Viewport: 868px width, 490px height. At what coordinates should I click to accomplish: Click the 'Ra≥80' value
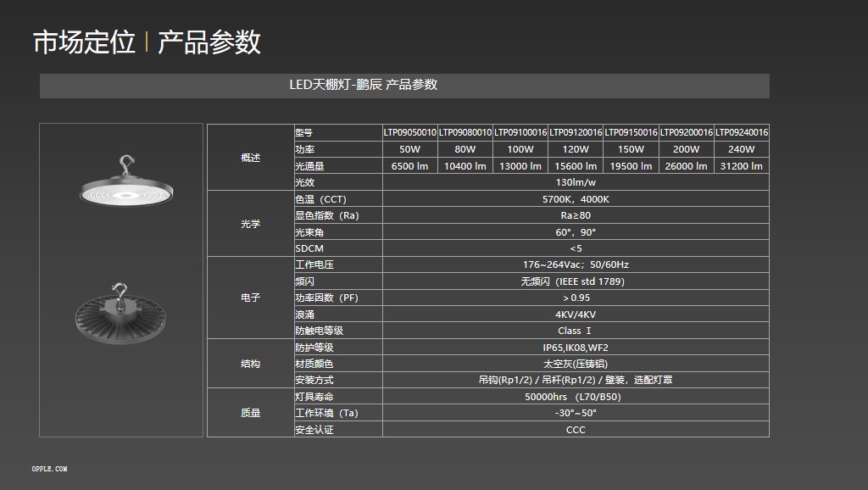tap(576, 215)
